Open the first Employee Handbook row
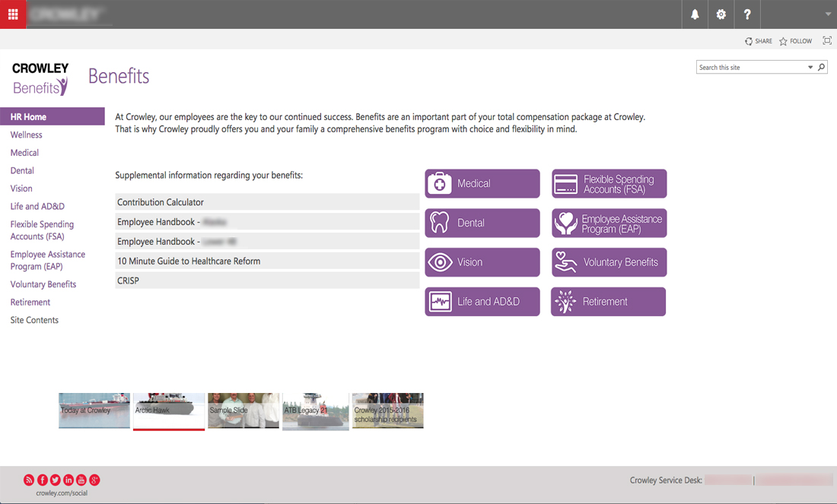 coord(267,222)
